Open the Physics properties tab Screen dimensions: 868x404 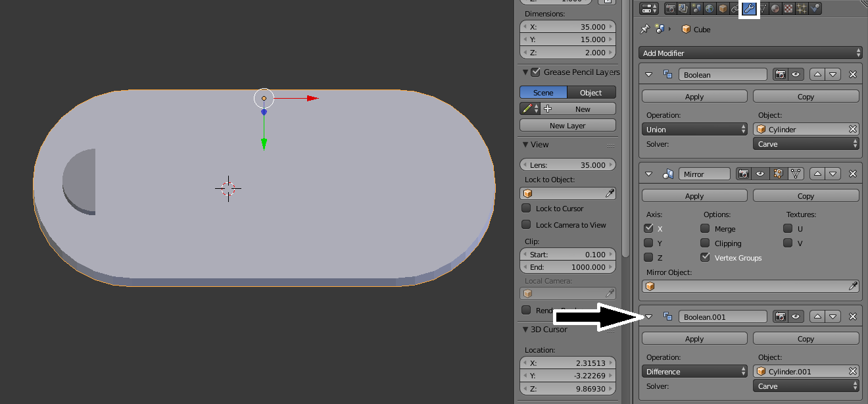pos(815,9)
